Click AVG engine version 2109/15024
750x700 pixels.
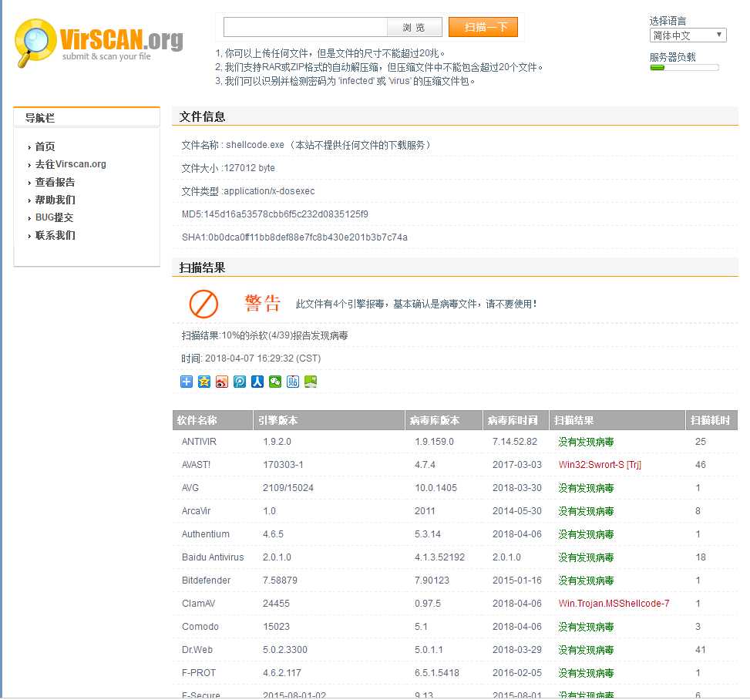point(288,487)
